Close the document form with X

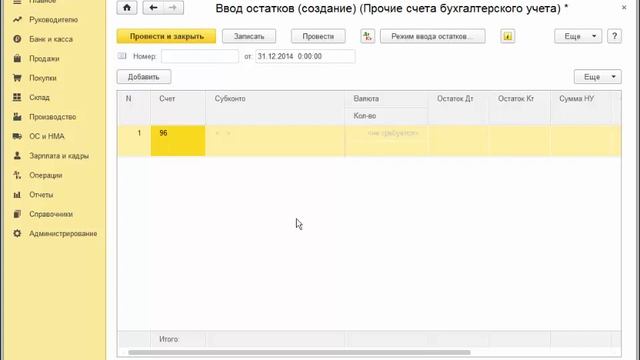click(x=624, y=7)
